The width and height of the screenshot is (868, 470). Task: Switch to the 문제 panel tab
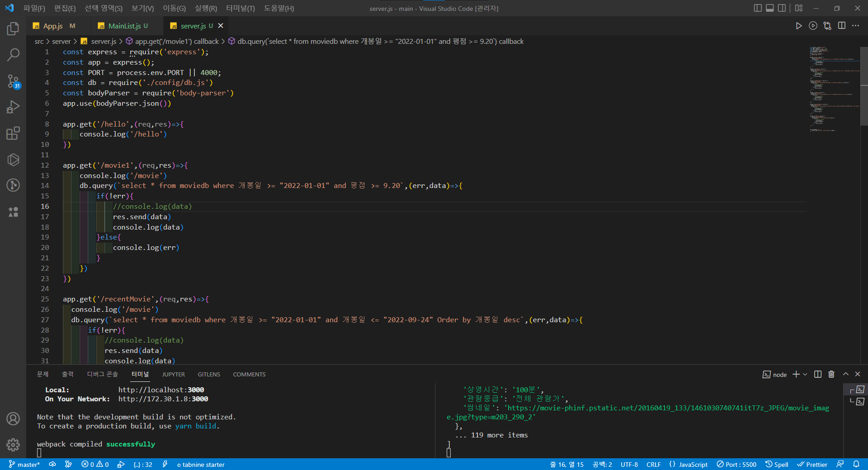(x=42, y=374)
